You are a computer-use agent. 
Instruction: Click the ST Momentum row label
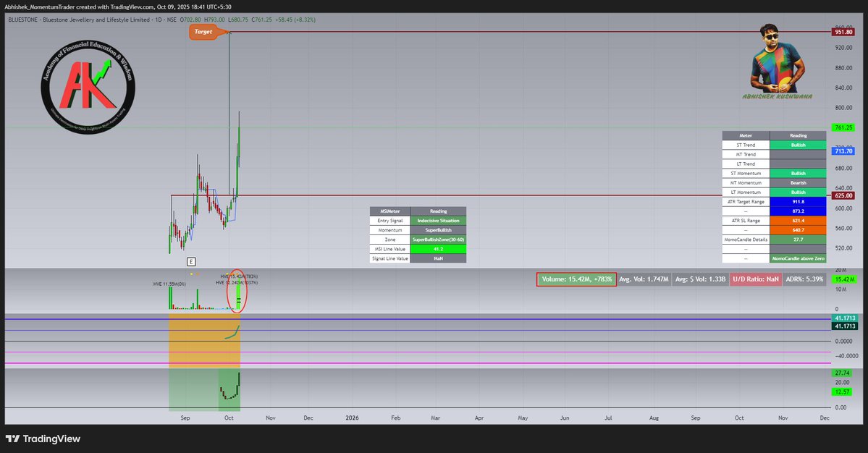click(x=746, y=173)
